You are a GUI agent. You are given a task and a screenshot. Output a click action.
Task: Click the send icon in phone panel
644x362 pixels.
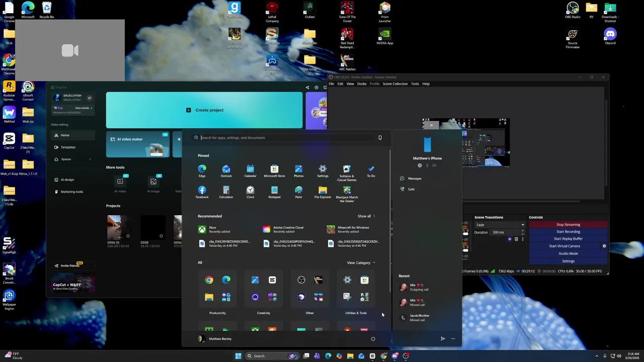coord(443,339)
